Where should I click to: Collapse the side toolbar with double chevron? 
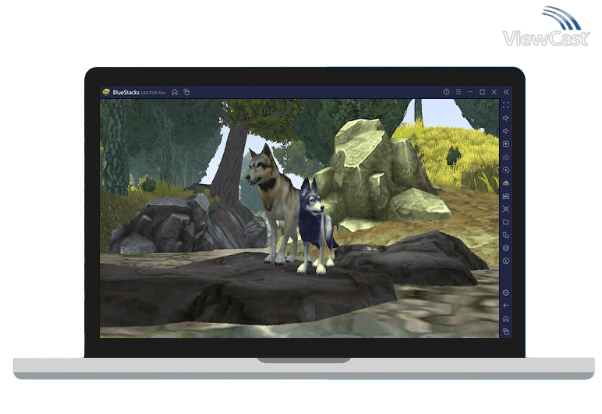(506, 92)
